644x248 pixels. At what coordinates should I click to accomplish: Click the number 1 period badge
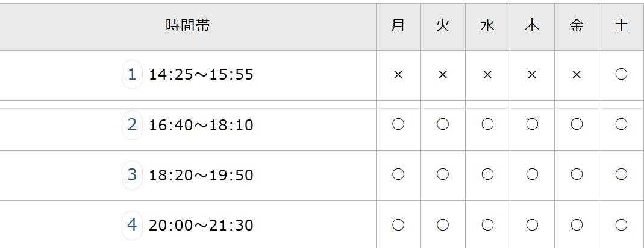tap(132, 75)
